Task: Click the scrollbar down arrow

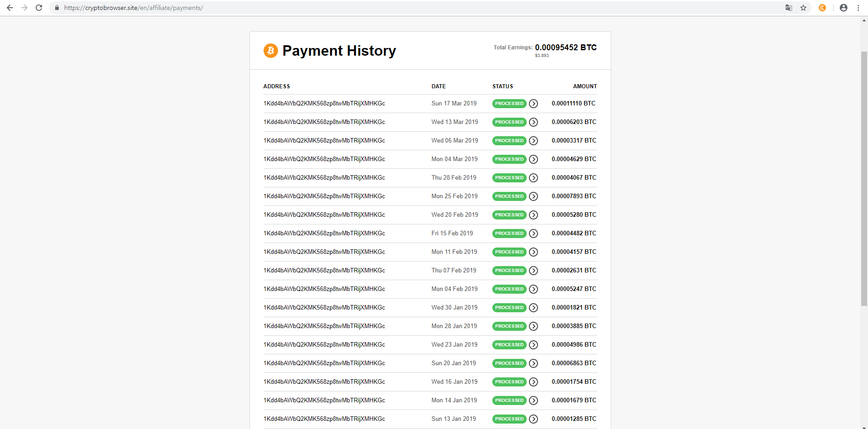Action: click(864, 426)
